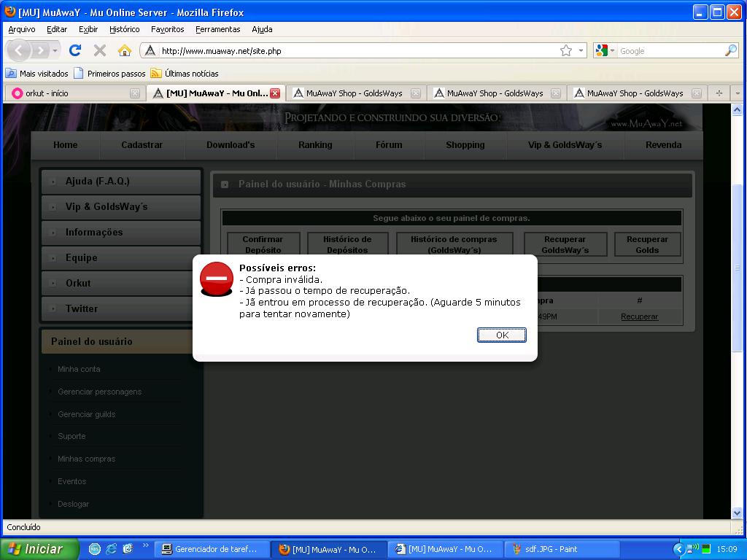Image resolution: width=747 pixels, height=560 pixels.
Task: Open Orkut sidebar item
Action: pos(121,284)
